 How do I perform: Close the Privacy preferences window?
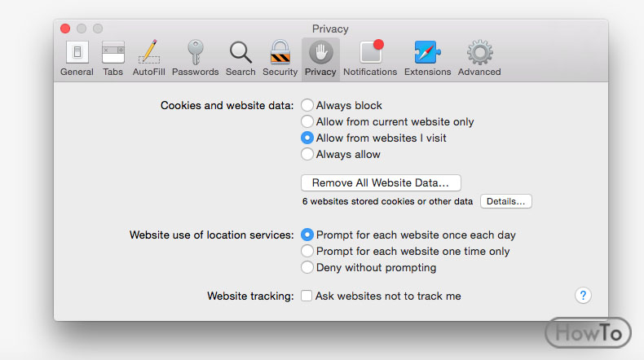(65, 29)
